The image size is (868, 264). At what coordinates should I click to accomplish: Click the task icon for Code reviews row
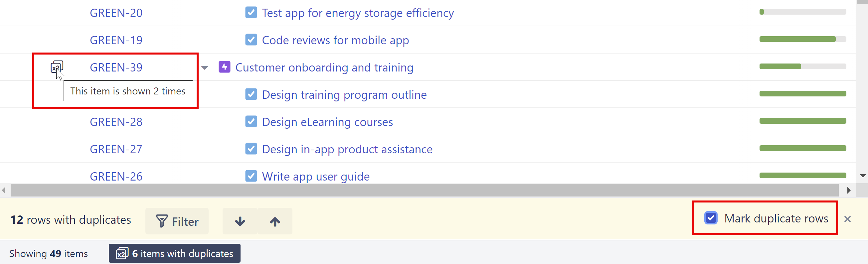(251, 40)
